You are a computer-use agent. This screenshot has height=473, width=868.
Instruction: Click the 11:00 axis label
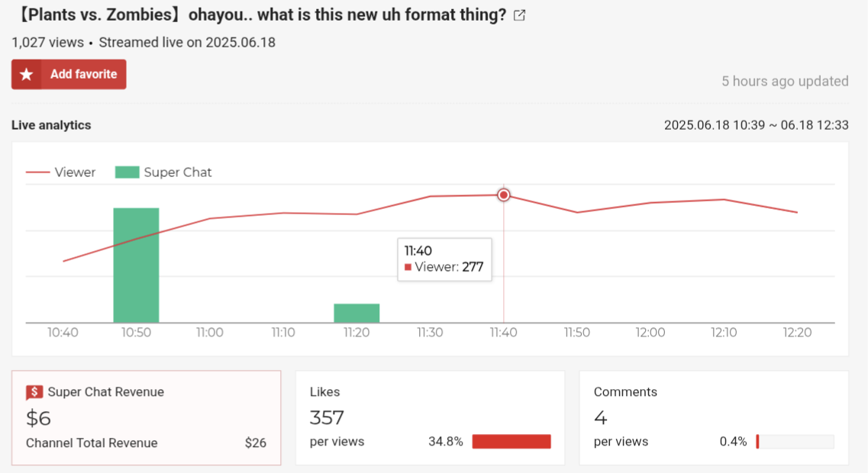(209, 333)
